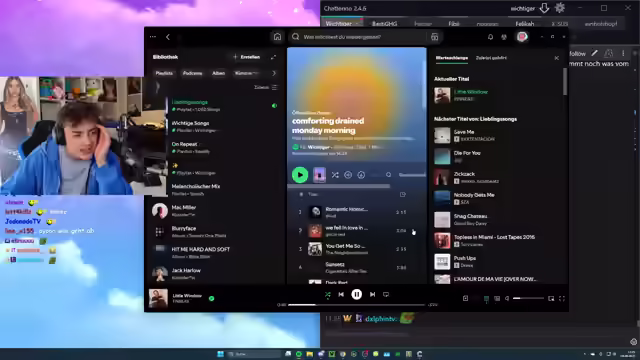Image resolution: width=640 pixels, height=360 pixels.
Task: Open the HIT ME HARD AND SOFT album
Action: pyautogui.click(x=215, y=252)
